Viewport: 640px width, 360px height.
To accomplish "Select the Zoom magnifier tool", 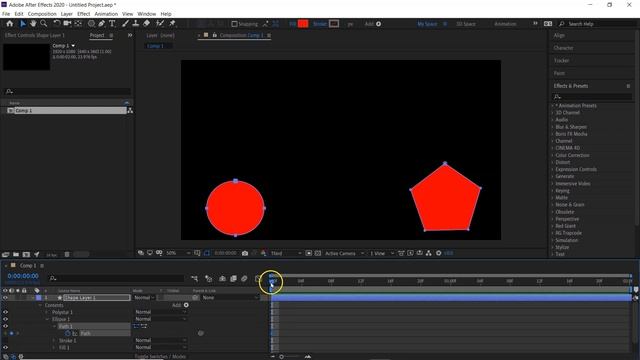I will pyautogui.click(x=43, y=24).
